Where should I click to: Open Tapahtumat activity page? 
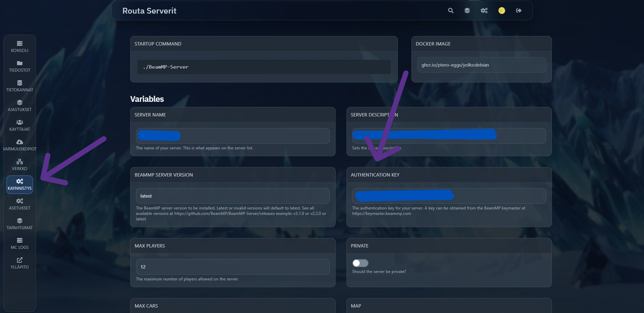tap(20, 224)
